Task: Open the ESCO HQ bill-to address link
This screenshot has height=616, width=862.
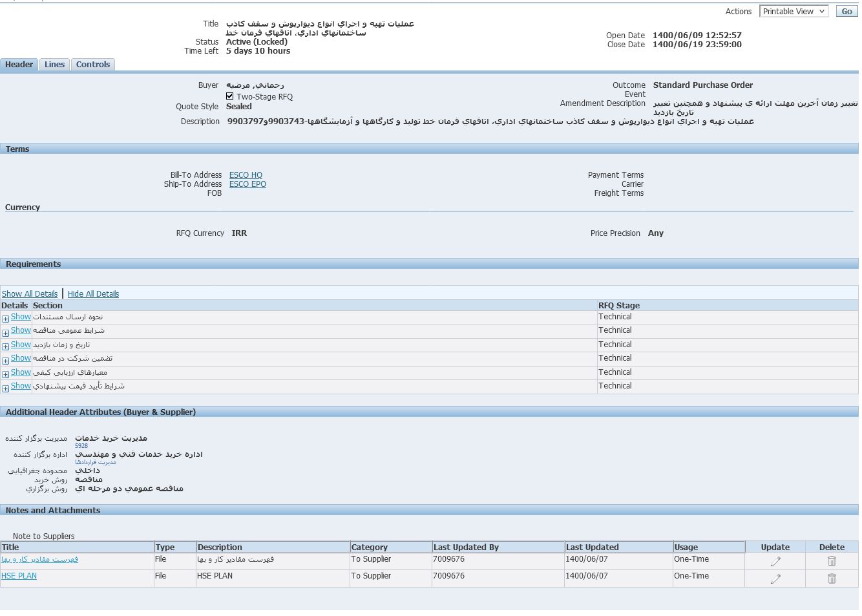Action: pos(246,175)
